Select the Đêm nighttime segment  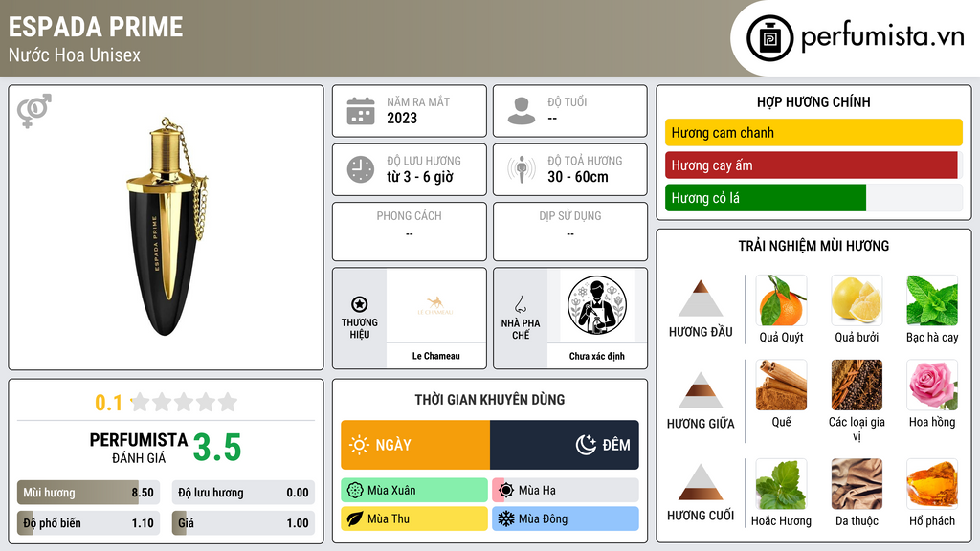pyautogui.click(x=565, y=445)
